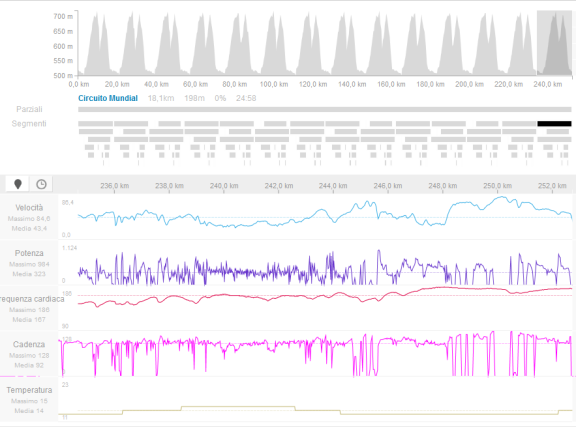Click the Media 323 power value
The width and height of the screenshot is (576, 428).
pyautogui.click(x=29, y=274)
